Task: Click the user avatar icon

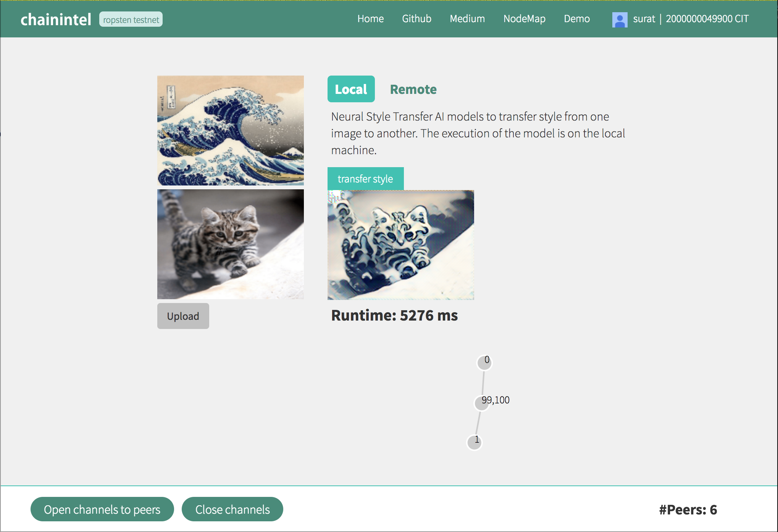Action: click(x=619, y=19)
